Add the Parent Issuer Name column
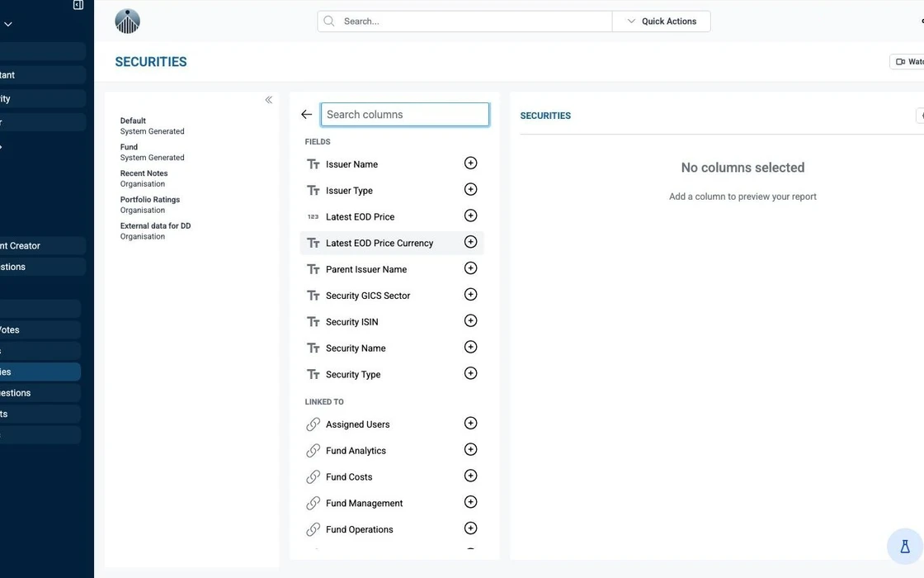Viewport: 924px width, 578px height. 470,268
